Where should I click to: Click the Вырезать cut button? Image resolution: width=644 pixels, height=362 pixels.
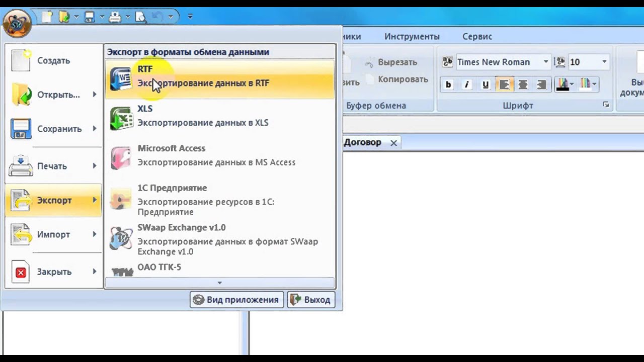tap(391, 62)
